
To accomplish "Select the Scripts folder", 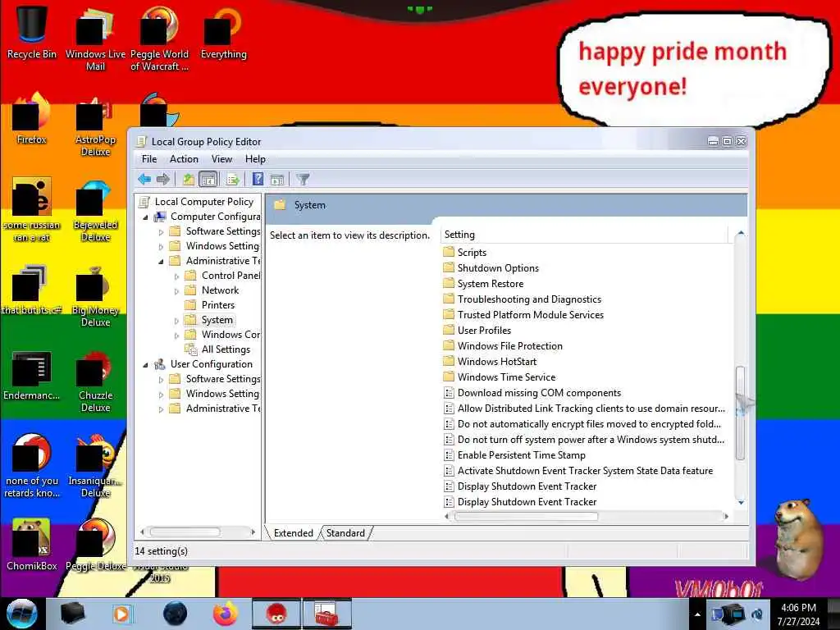I will 472,253.
